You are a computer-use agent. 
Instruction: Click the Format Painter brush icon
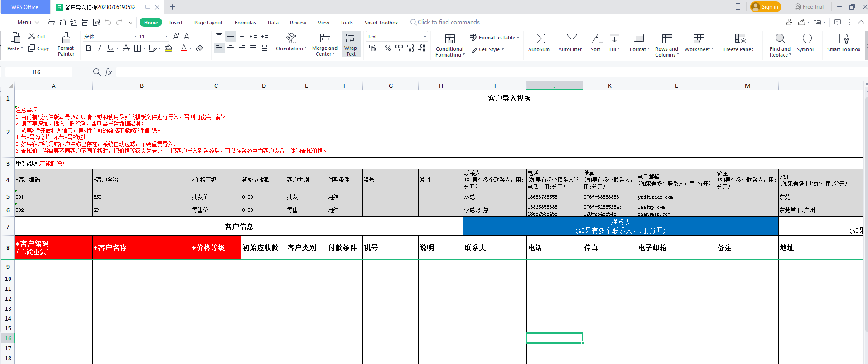(x=66, y=38)
